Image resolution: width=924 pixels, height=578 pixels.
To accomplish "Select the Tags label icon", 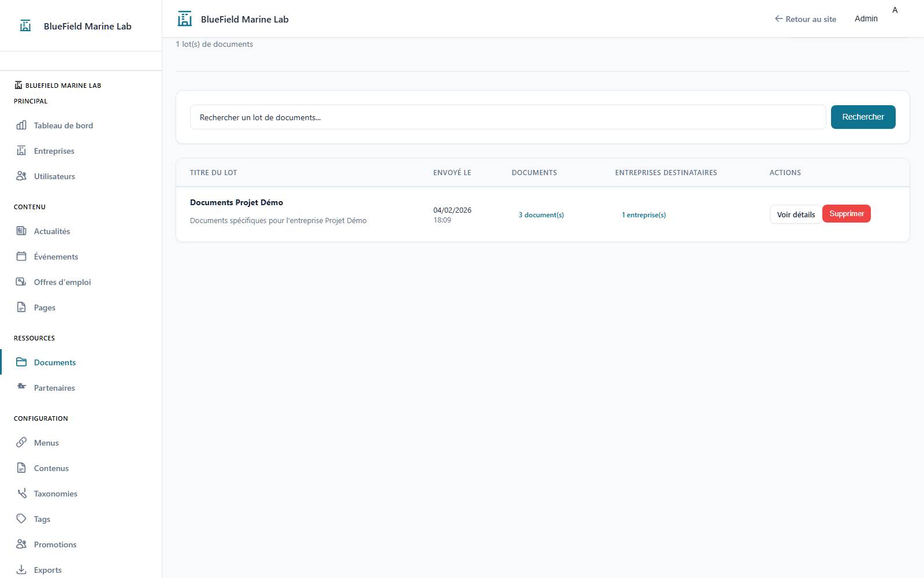I will click(x=21, y=518).
